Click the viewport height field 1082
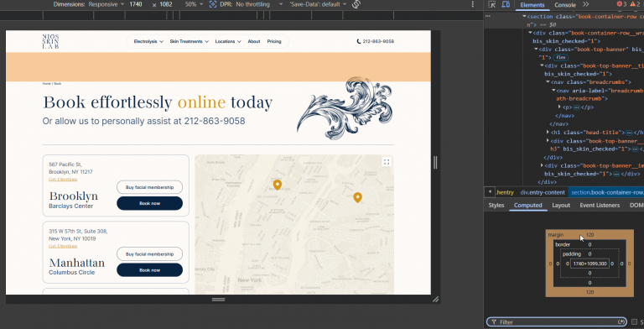The image size is (644, 329). 166,4
